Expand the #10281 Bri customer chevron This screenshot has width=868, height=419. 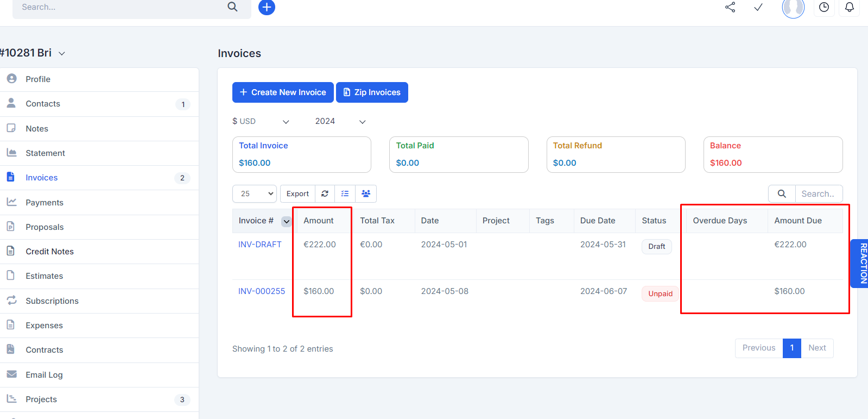pos(62,54)
